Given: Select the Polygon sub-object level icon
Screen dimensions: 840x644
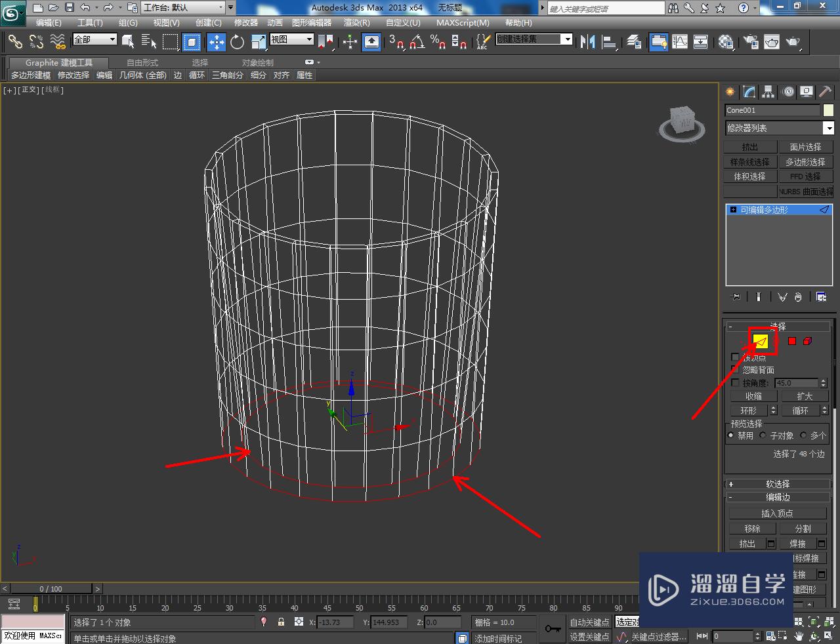Looking at the screenshot, I should click(792, 341).
